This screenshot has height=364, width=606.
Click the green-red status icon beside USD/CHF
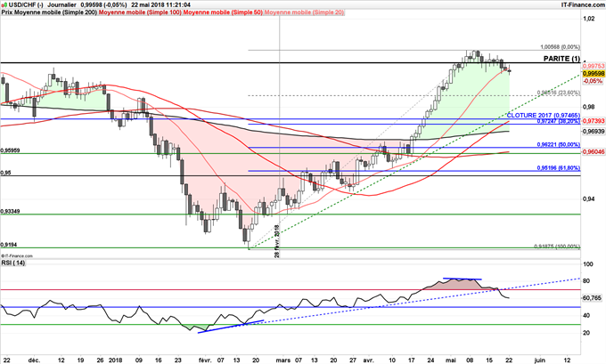pyautogui.click(x=4, y=5)
